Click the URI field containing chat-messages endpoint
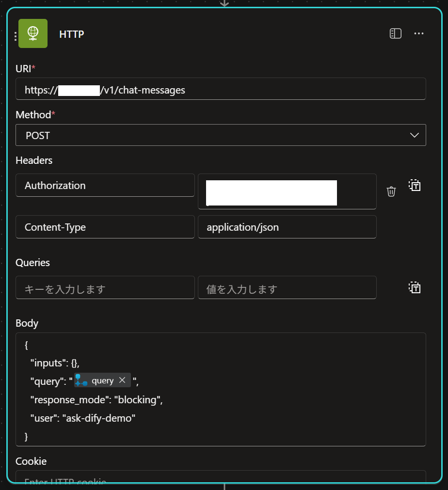Viewport: 448px width, 490px height. click(x=221, y=89)
